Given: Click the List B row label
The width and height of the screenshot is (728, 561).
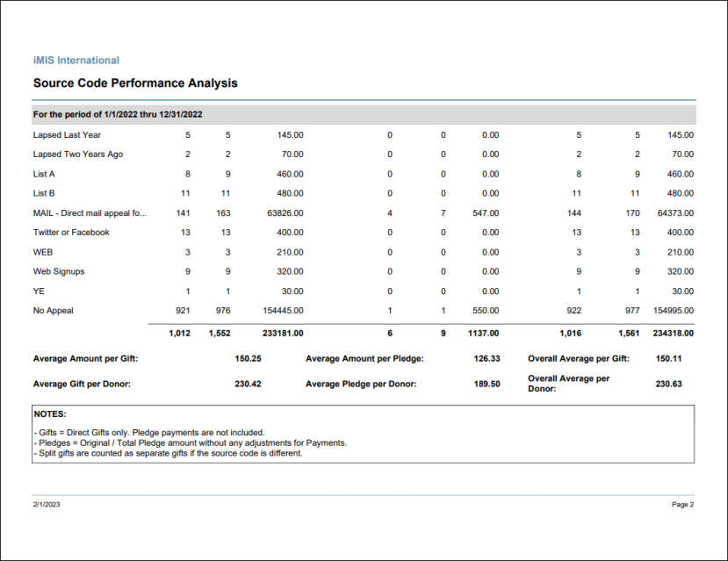Looking at the screenshot, I should tap(44, 193).
